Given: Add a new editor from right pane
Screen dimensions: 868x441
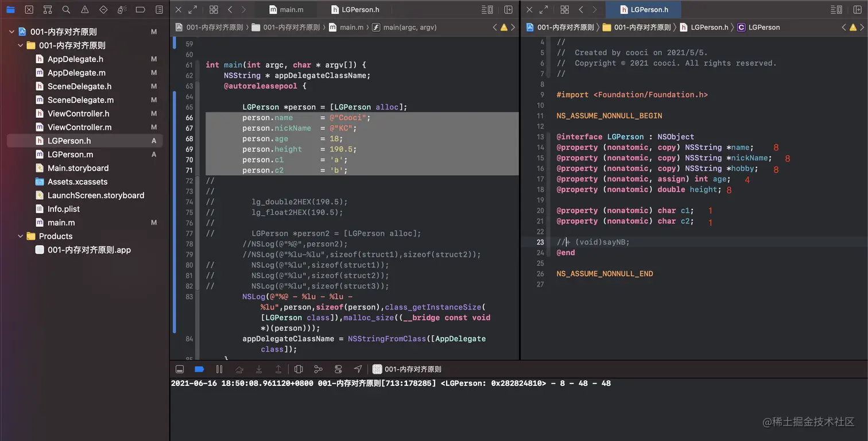Looking at the screenshot, I should pyautogui.click(x=858, y=10).
